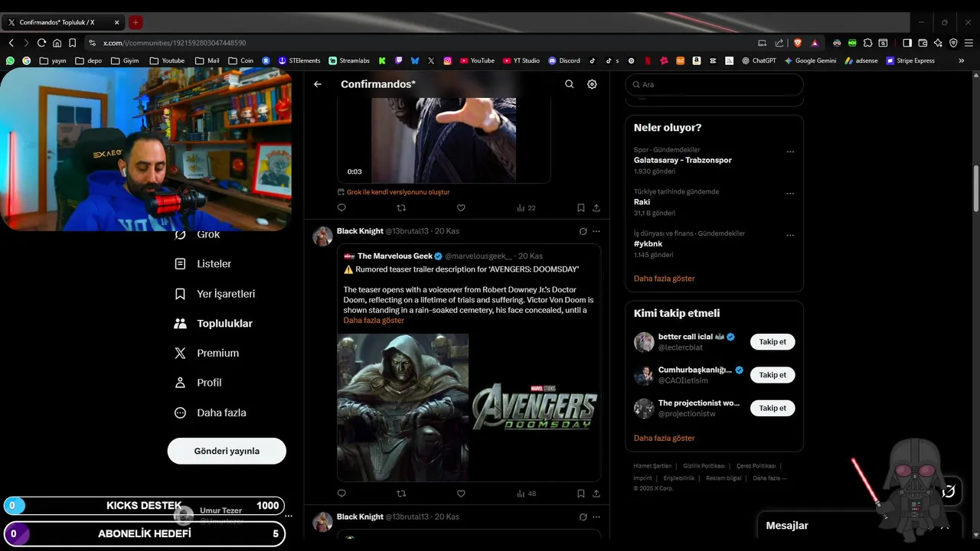Follow Cumhurbaşkanlığı account

(773, 375)
